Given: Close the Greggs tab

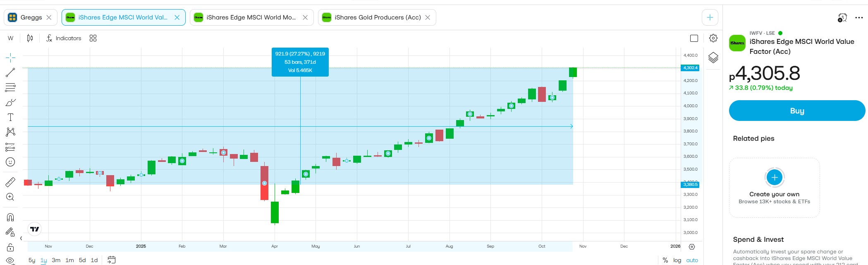Looking at the screenshot, I should coord(49,17).
